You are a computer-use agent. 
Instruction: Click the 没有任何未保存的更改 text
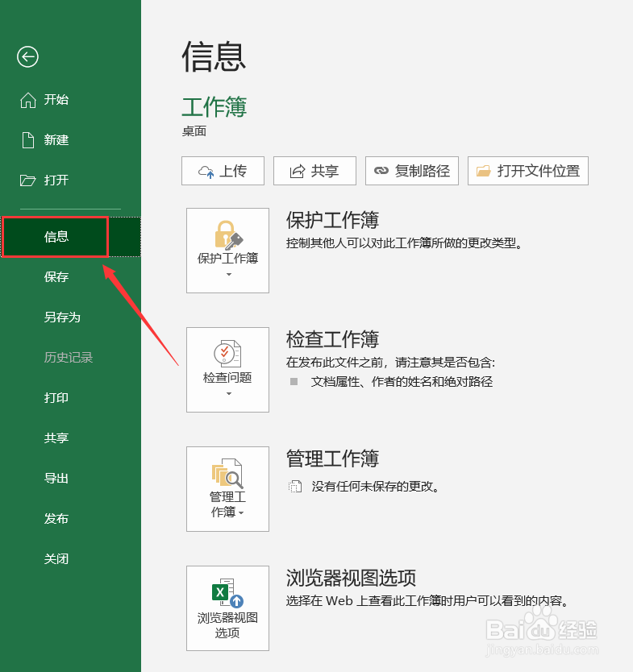375,487
